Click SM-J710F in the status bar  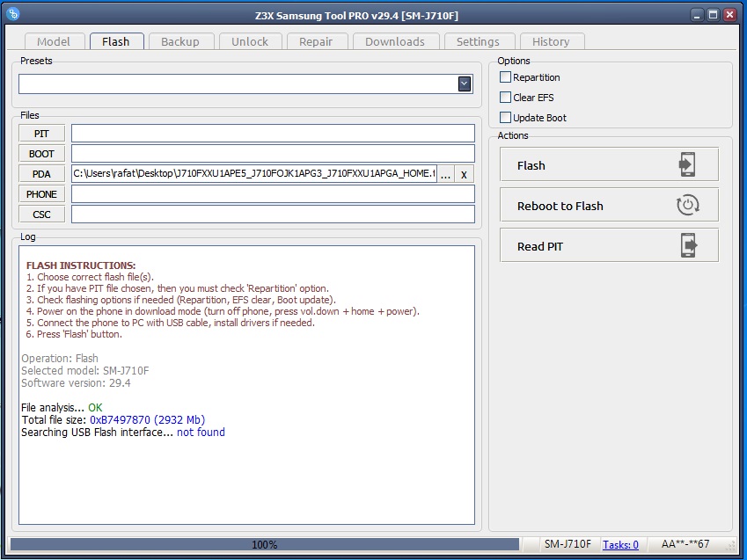[x=568, y=544]
